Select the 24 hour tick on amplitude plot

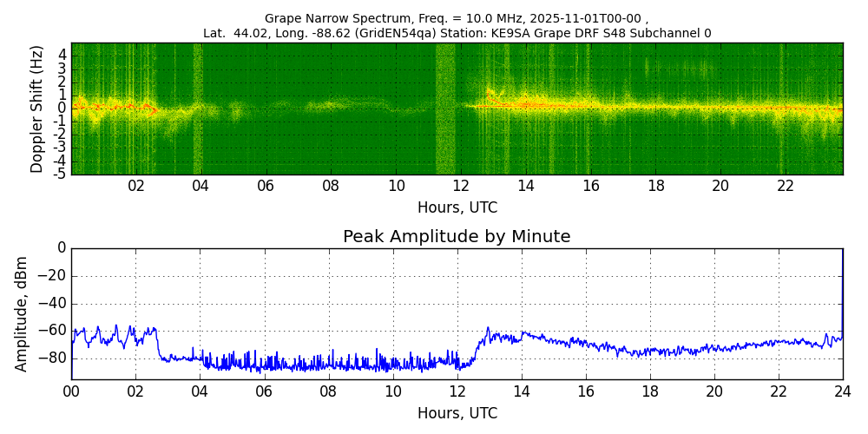(843, 391)
